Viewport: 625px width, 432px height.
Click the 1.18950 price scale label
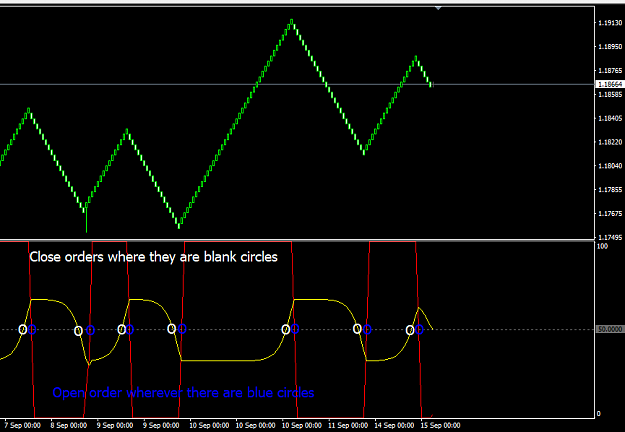tap(610, 47)
